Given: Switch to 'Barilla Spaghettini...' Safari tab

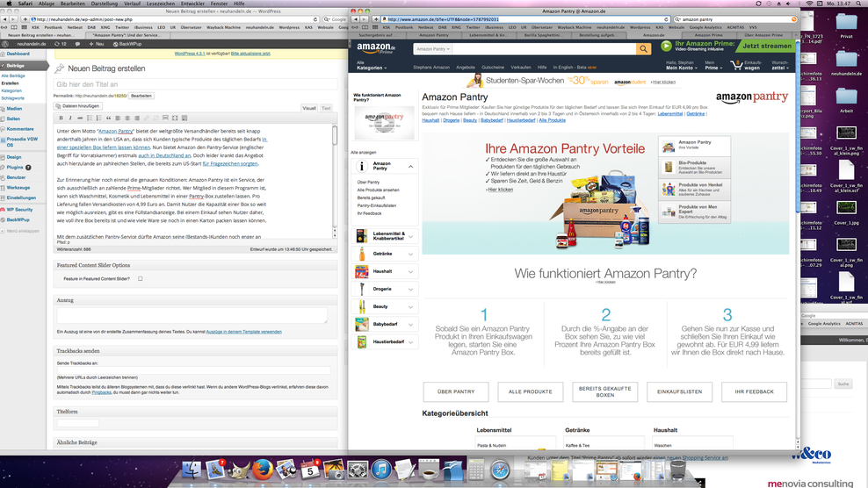Looking at the screenshot, I should click(543, 35).
